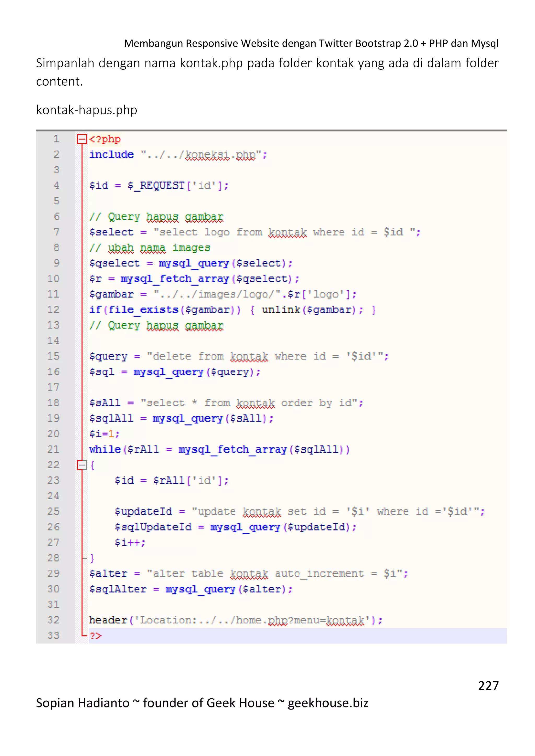Click "$rAll['id']" on line 23
This screenshot has height=756, width=535.
(188, 481)
